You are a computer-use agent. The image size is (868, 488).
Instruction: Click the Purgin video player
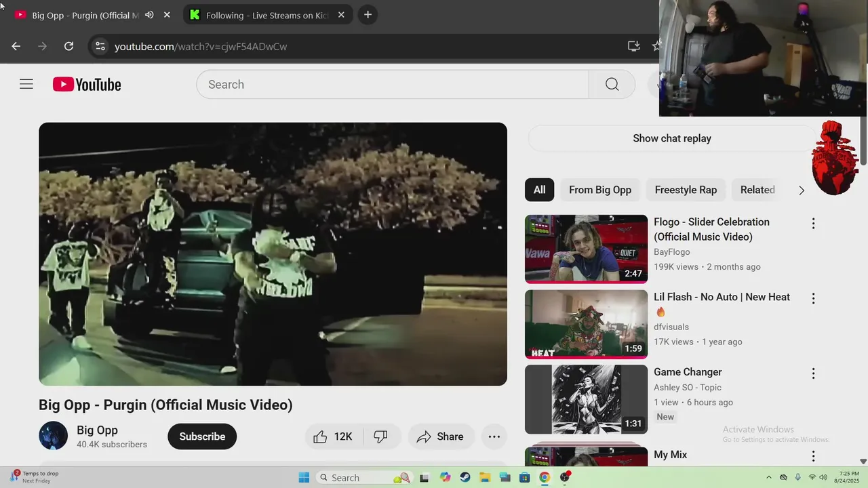point(273,254)
